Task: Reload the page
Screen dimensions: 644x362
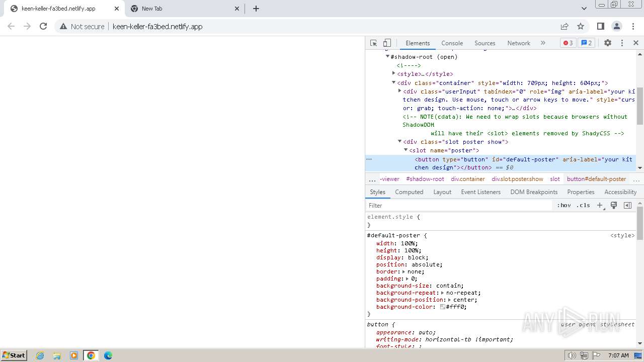Action: tap(43, 26)
